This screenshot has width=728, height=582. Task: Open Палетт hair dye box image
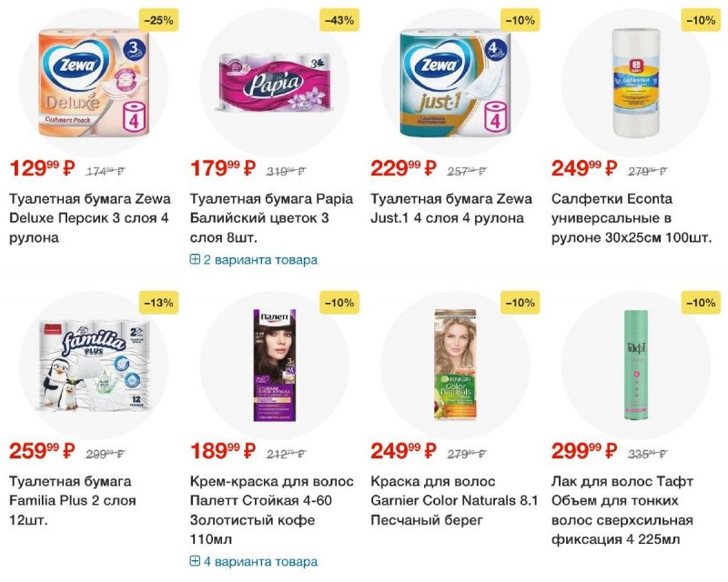[275, 366]
